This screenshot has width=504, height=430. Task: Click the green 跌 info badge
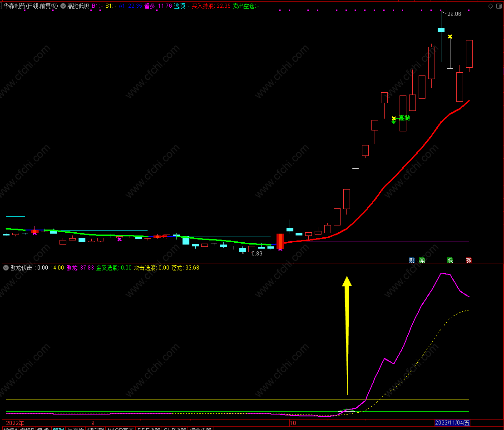(450, 260)
